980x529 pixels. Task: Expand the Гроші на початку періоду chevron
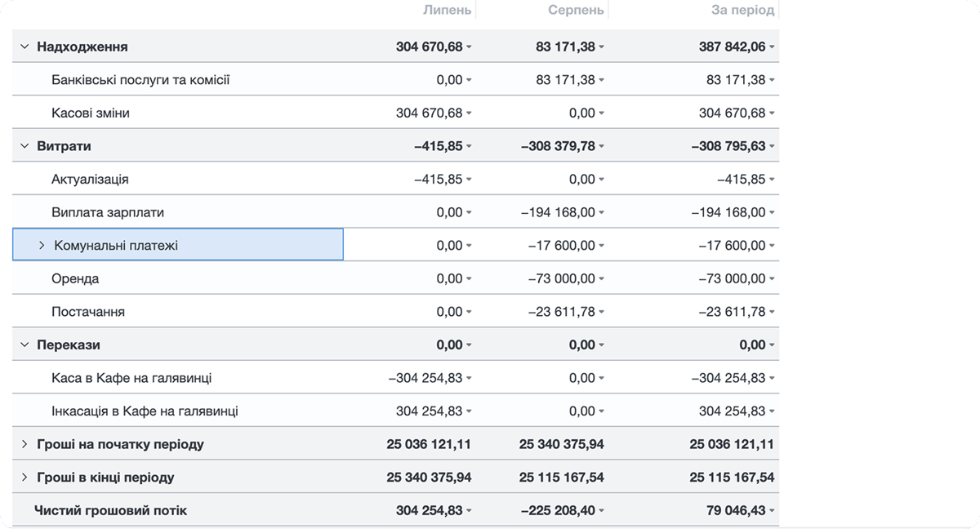point(24,444)
